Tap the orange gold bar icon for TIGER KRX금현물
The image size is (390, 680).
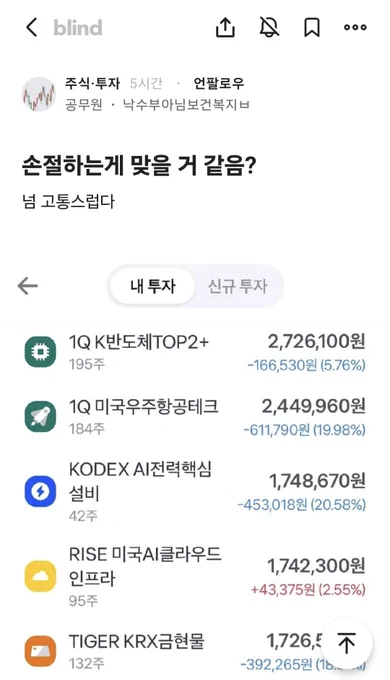click(x=40, y=651)
